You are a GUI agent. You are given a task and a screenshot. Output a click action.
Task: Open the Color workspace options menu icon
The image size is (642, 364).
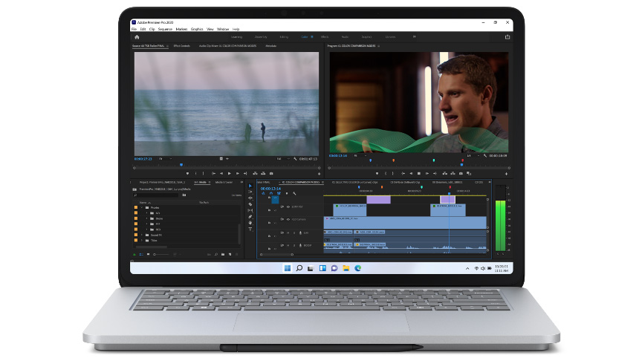[312, 37]
